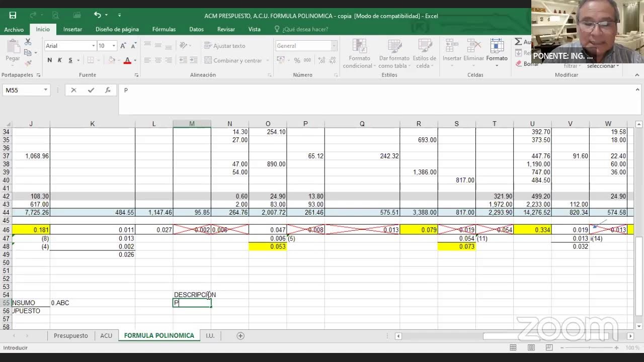Open the Arial font name dropdown

pos(93,46)
